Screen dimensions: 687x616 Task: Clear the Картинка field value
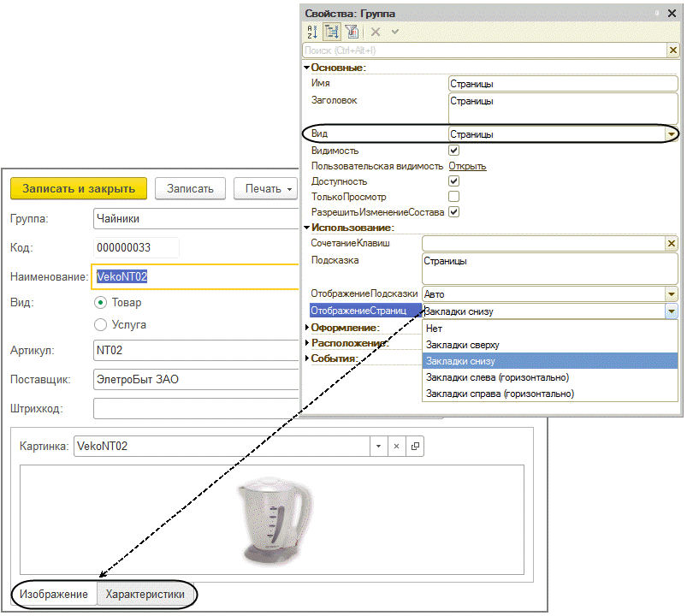pyautogui.click(x=396, y=446)
